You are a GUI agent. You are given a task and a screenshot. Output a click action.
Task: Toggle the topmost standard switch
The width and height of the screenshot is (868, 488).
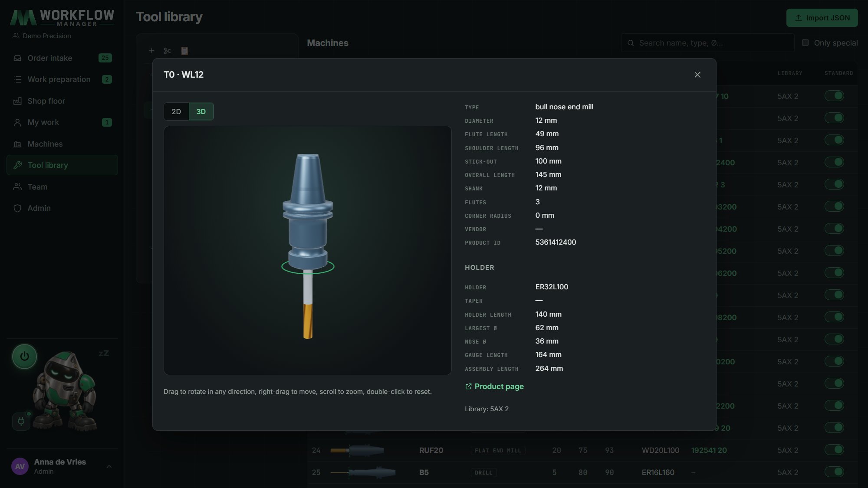[x=834, y=95]
